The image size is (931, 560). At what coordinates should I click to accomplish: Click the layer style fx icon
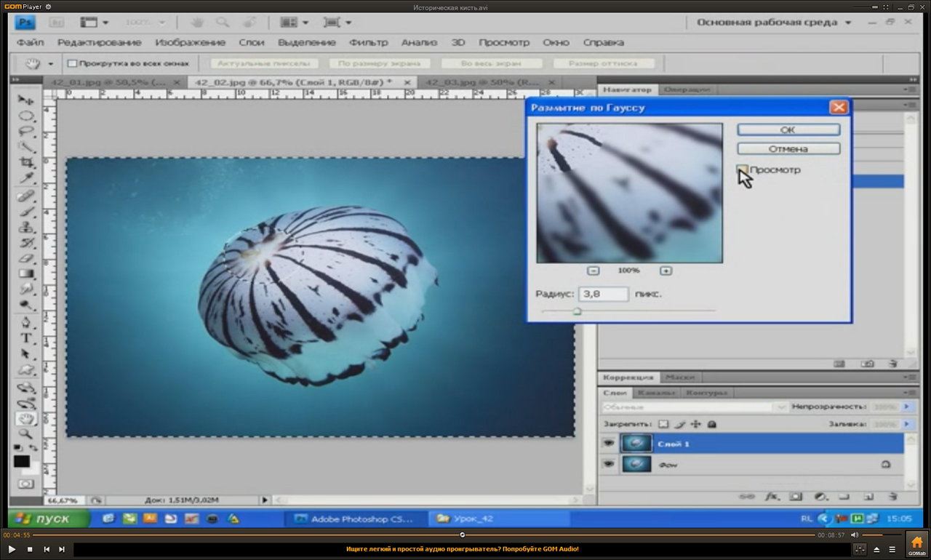coord(772,496)
